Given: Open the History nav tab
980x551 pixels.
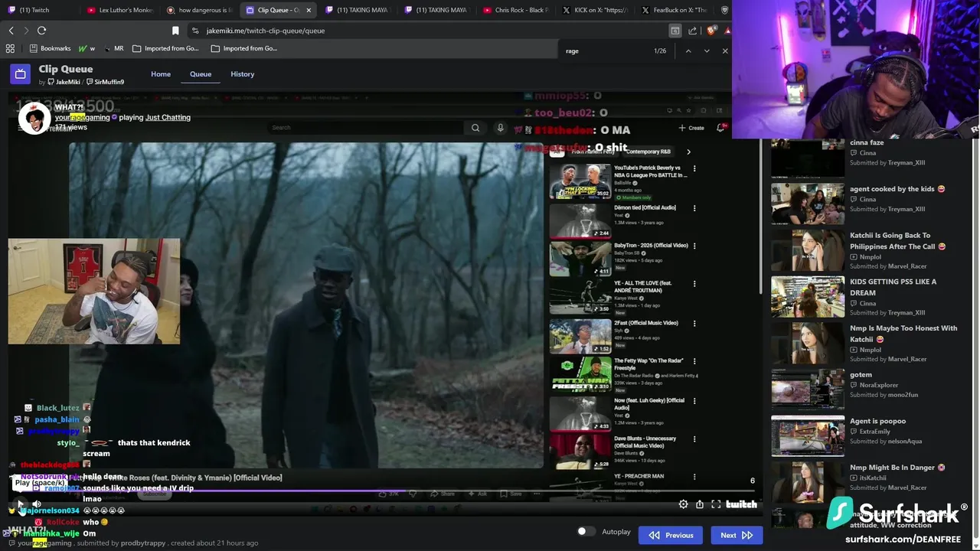Looking at the screenshot, I should [242, 74].
